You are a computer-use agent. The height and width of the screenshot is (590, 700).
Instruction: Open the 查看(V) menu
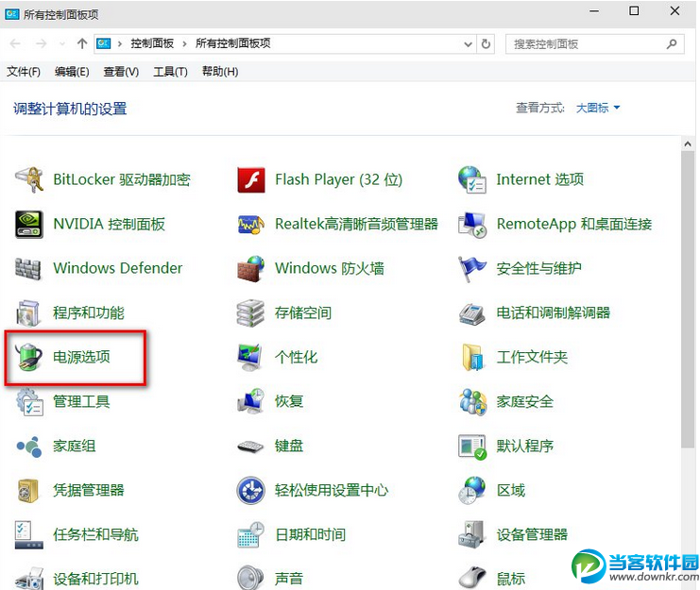pyautogui.click(x=121, y=72)
